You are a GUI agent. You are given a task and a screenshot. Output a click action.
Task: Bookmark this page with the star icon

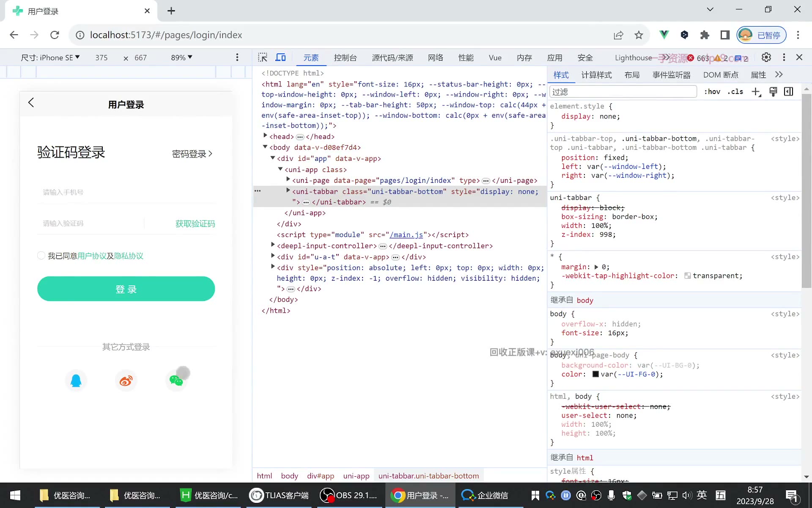coord(639,35)
